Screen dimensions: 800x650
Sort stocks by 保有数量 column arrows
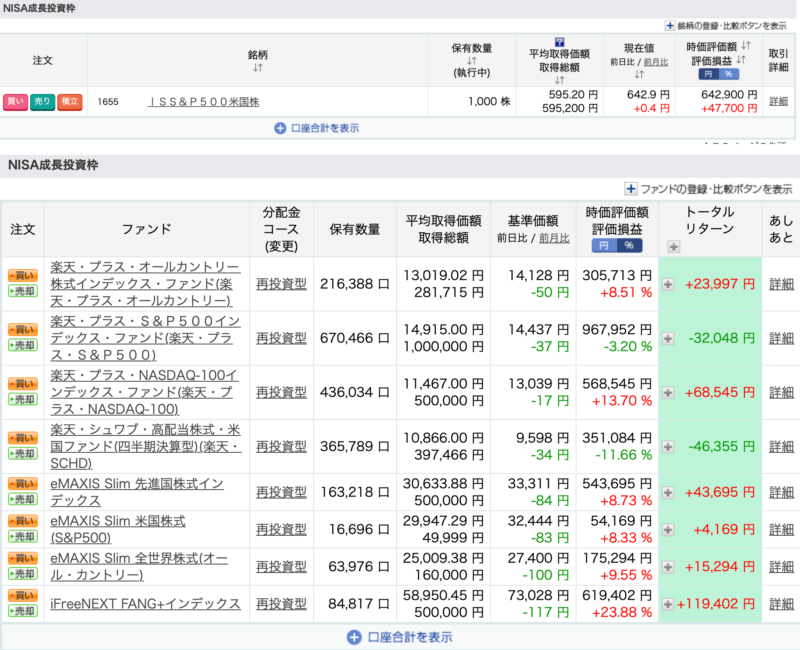point(471,61)
